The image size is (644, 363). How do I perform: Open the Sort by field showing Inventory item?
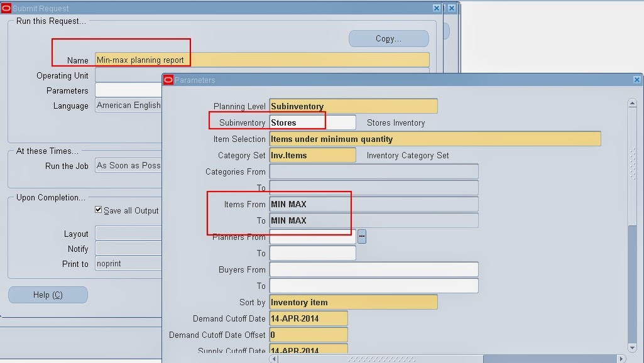coord(353,301)
